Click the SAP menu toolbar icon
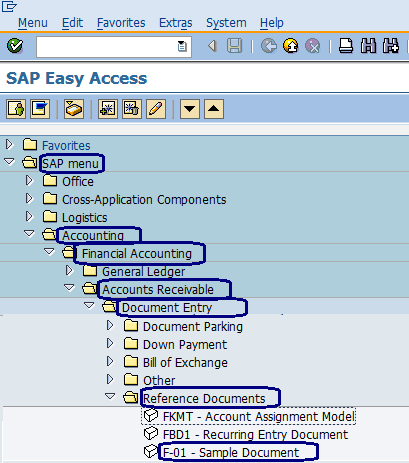Viewport: 409px width, 463px height. tap(40, 109)
